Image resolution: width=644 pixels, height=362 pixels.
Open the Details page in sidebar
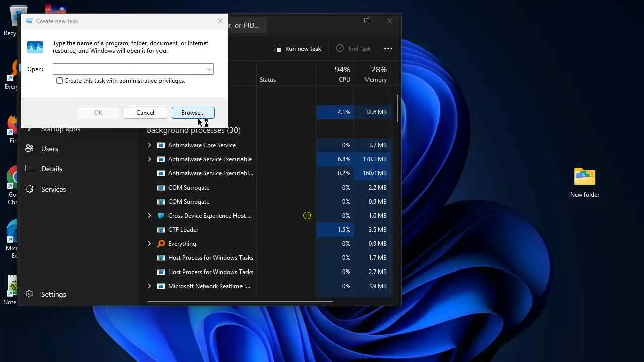click(x=52, y=169)
